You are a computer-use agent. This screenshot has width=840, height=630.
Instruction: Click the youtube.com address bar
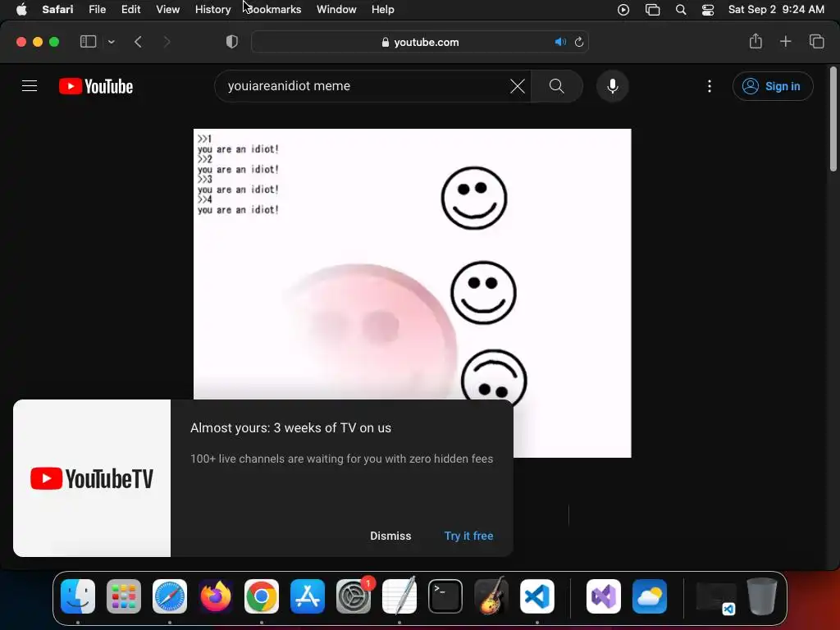click(x=419, y=42)
